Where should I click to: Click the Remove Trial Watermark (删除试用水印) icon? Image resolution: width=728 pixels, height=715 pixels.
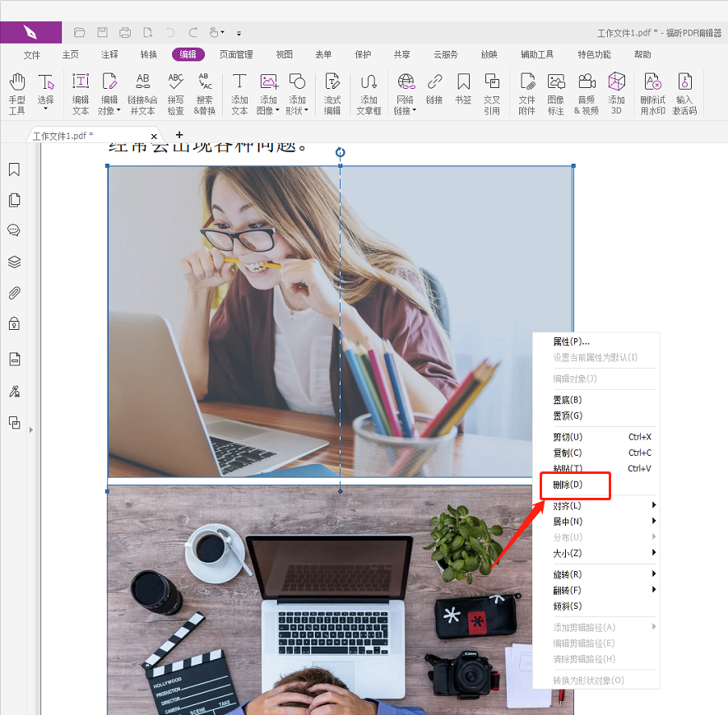point(652,92)
